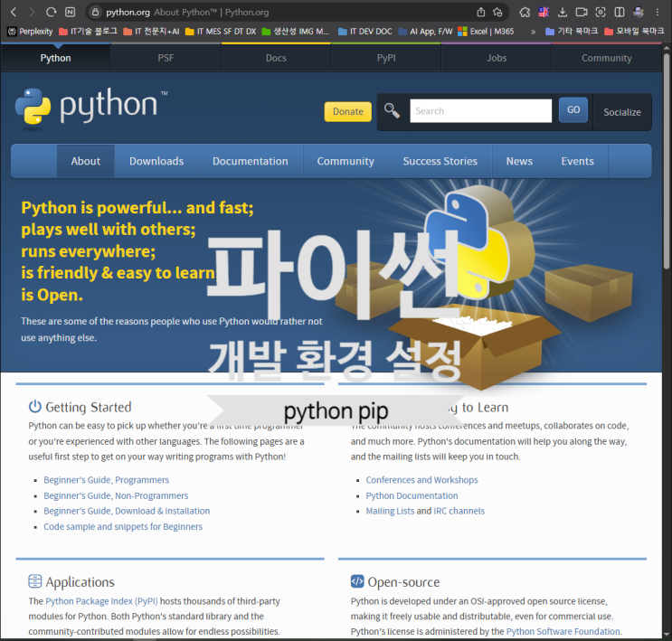
Task: Open the 기타 북마크 folder
Action: (572, 32)
